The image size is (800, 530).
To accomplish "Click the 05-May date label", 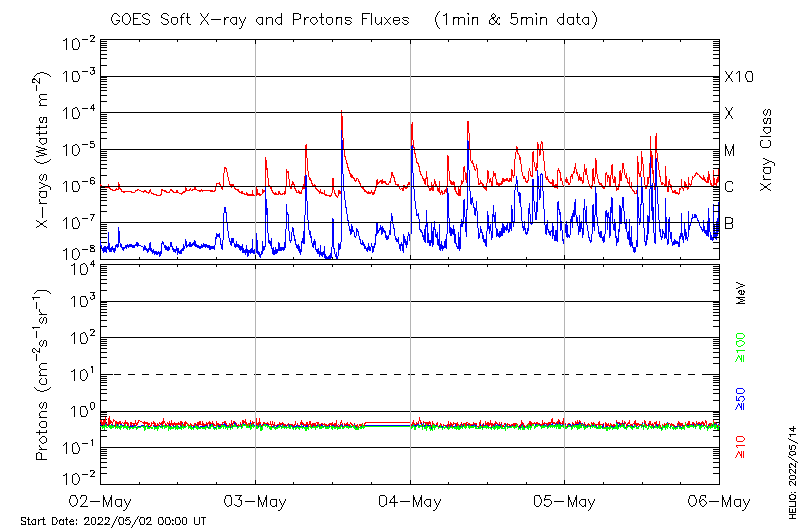I will click(564, 502).
